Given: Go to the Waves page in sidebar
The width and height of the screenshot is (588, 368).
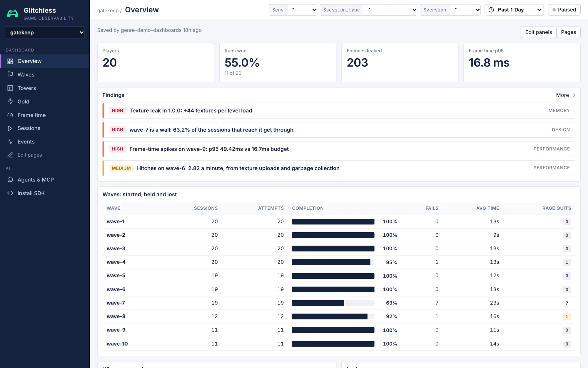Looking at the screenshot, I should point(45,74).
